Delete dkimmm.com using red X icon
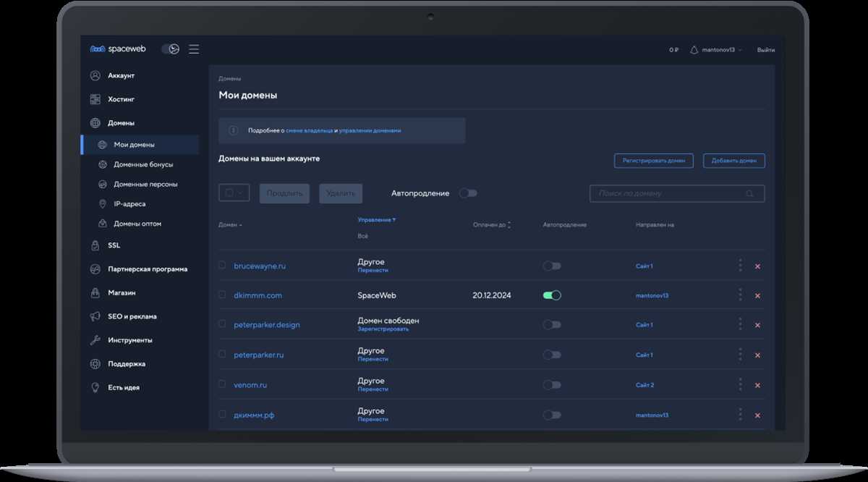 tap(757, 296)
